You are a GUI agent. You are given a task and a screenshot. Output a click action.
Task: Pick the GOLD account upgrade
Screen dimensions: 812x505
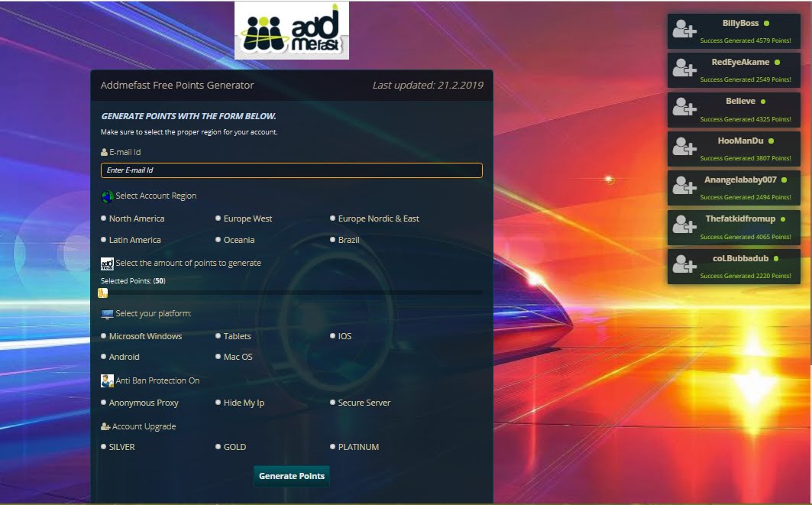(x=218, y=446)
